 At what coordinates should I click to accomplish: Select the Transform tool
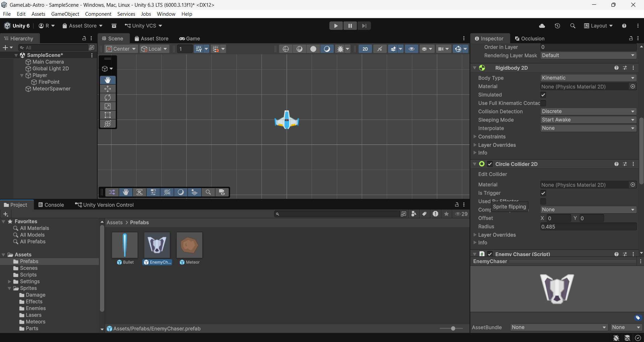(x=108, y=124)
